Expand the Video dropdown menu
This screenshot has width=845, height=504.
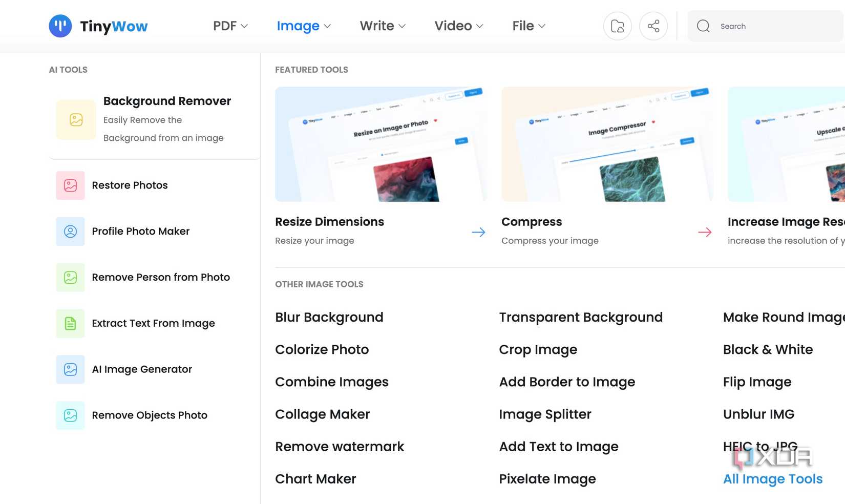point(459,26)
